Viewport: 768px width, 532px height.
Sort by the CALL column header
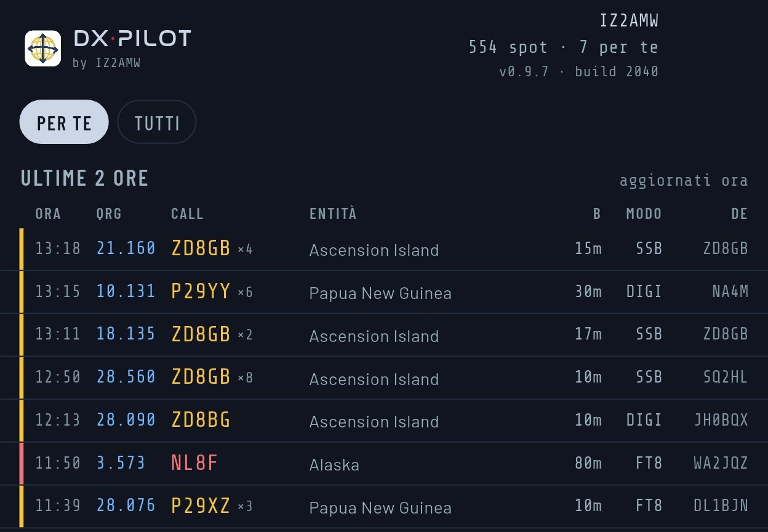pyautogui.click(x=187, y=214)
